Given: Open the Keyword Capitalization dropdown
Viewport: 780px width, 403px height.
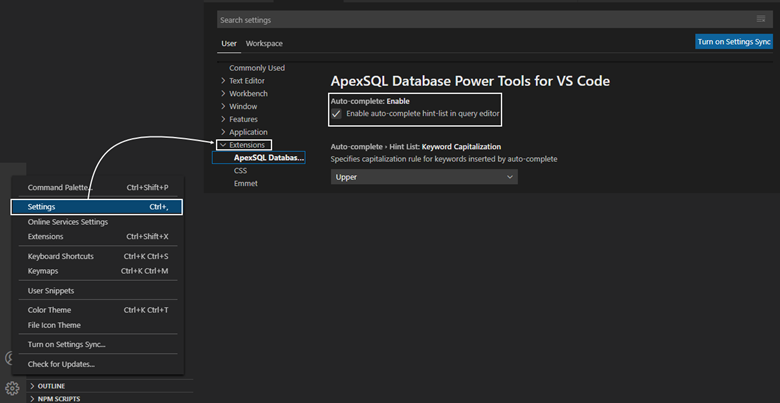Looking at the screenshot, I should [424, 177].
